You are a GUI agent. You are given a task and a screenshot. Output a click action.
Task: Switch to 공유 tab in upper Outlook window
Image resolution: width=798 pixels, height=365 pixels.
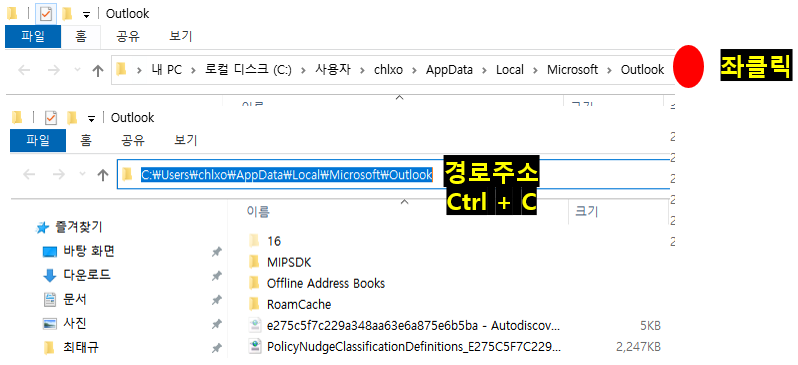pos(128,37)
